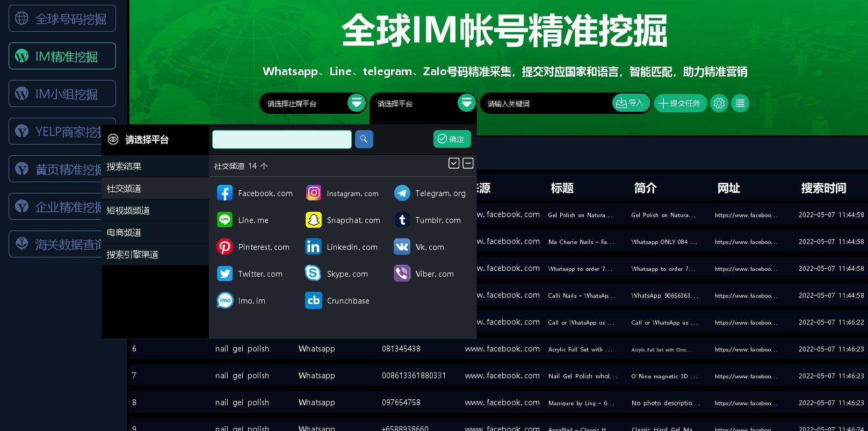This screenshot has height=431, width=868.
Task: Click the magnifier search button in platform panel
Action: tap(364, 139)
